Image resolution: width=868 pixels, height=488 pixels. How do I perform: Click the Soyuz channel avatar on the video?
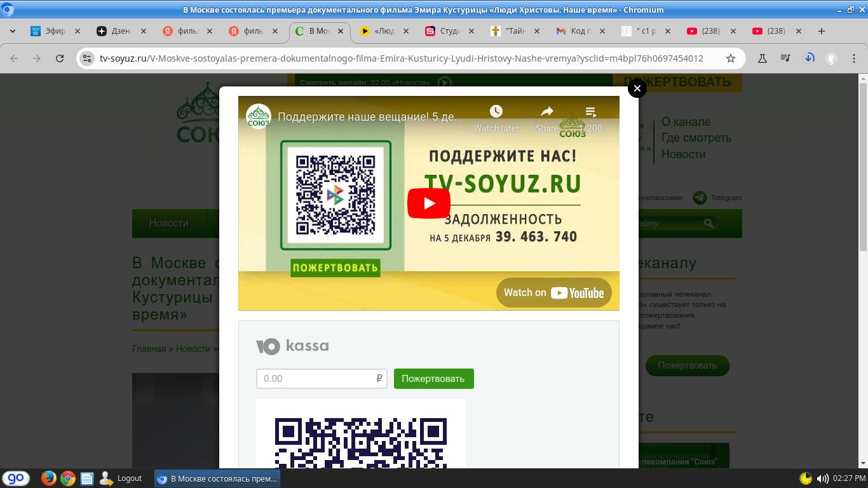point(259,116)
